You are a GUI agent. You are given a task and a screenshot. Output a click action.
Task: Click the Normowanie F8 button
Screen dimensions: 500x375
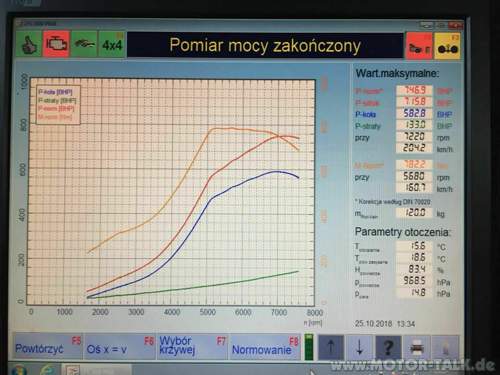(x=265, y=347)
